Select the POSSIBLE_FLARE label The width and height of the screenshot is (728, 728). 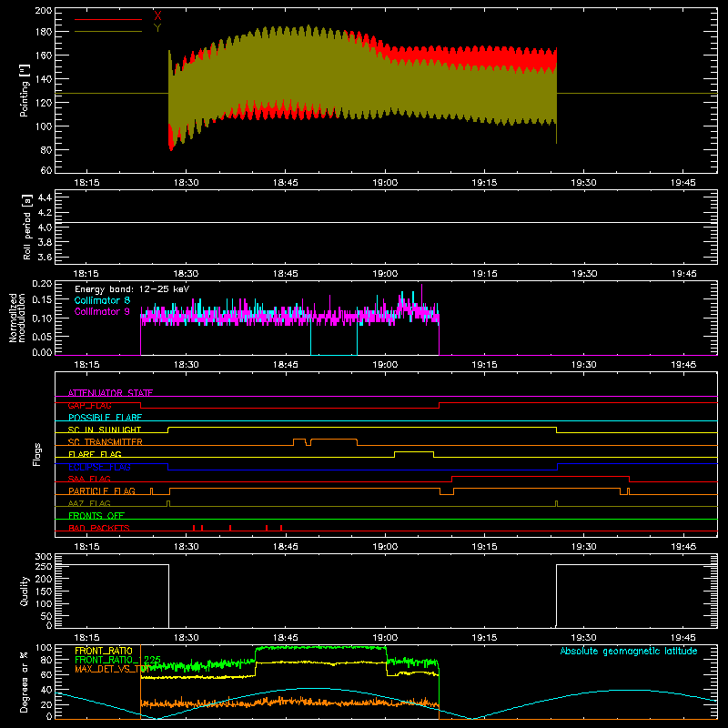105,418
